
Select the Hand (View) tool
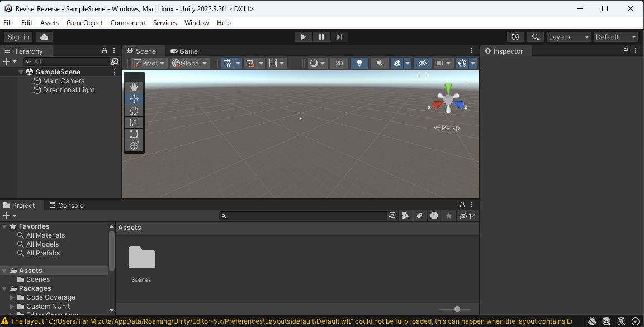[134, 87]
